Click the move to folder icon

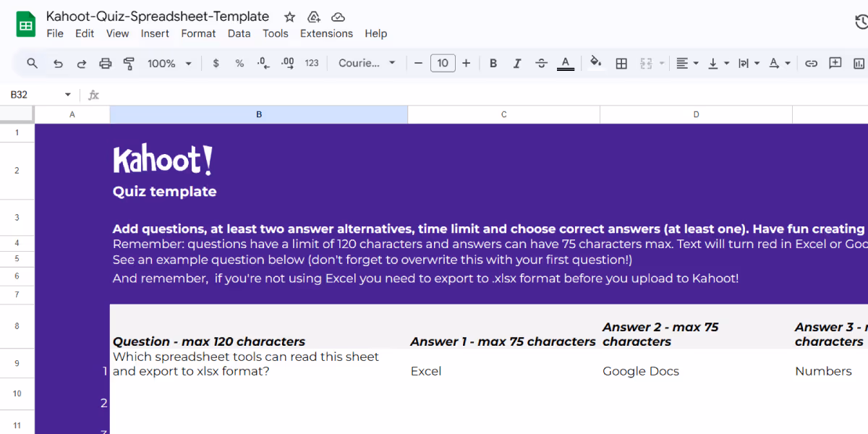[x=314, y=17]
